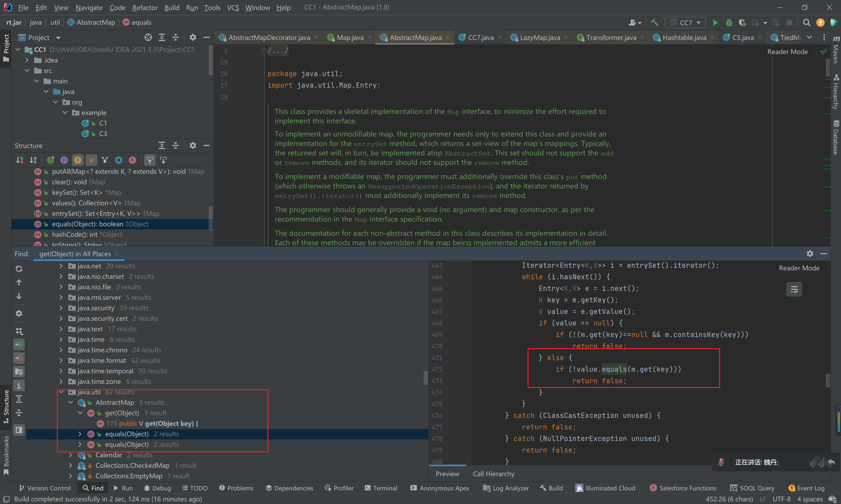Screen dimensions: 841x504
Task: Expand the java.time.format results node
Action: pos(61,360)
